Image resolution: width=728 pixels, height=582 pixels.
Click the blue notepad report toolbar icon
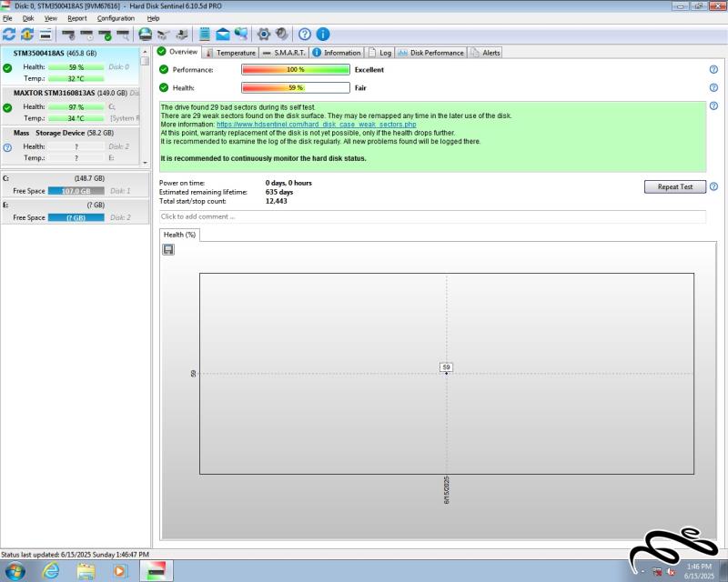[204, 35]
